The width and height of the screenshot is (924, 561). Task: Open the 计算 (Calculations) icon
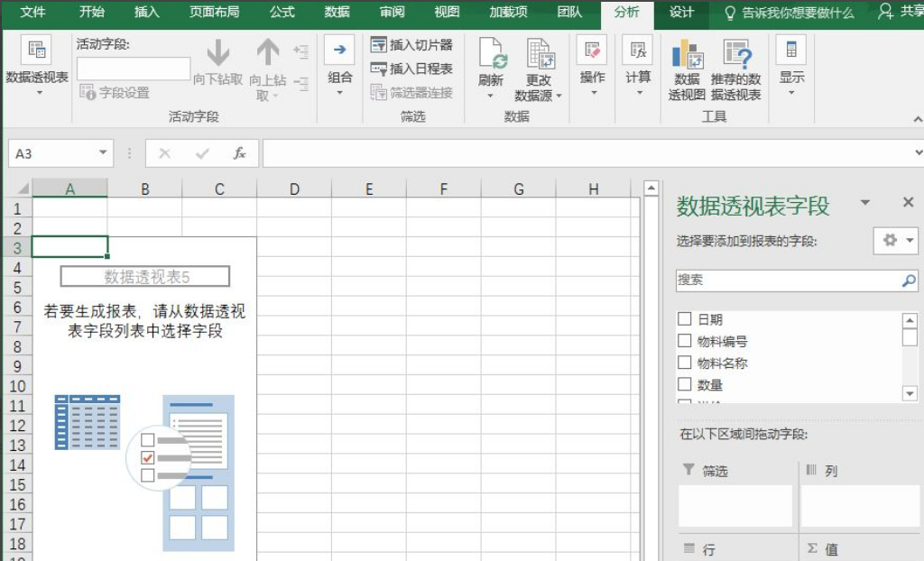[x=638, y=50]
